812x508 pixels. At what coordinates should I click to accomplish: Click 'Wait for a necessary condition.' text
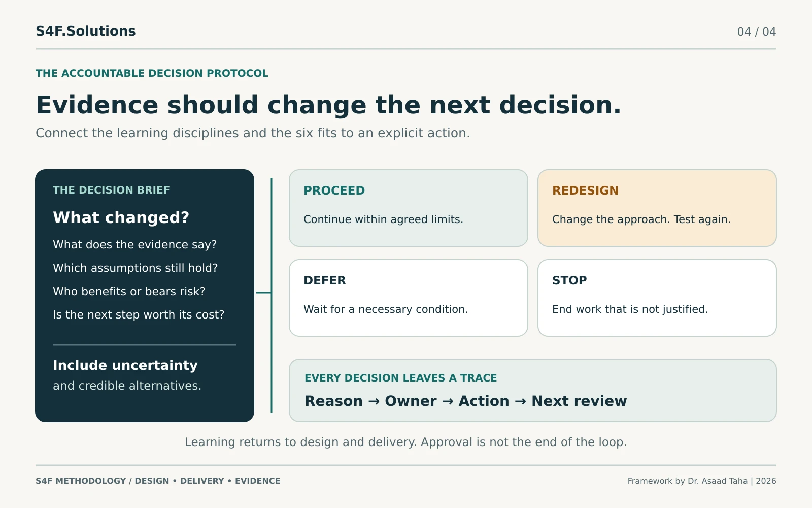386,309
